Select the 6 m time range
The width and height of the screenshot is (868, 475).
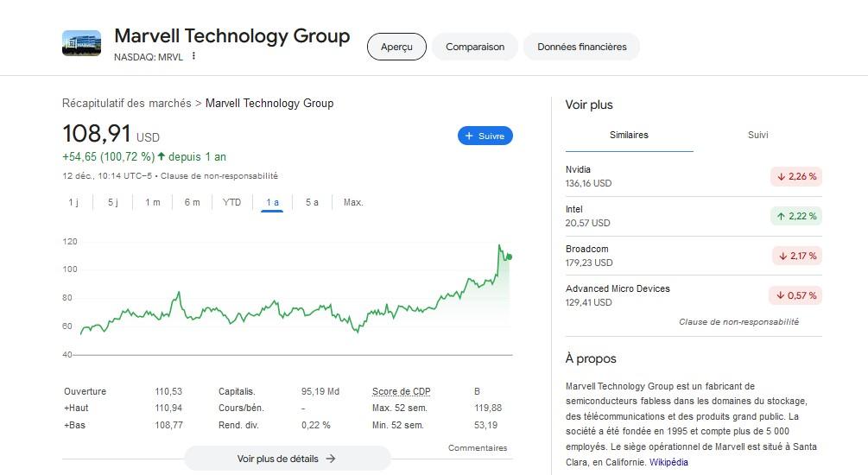[192, 202]
